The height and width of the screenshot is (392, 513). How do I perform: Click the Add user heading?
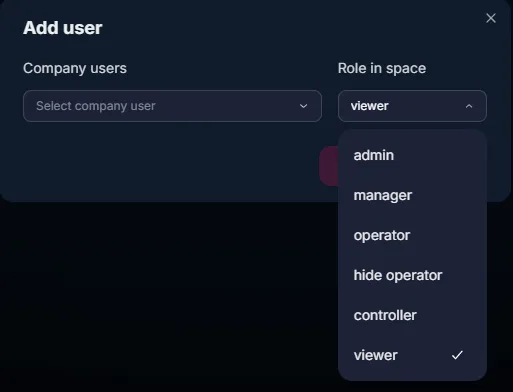tap(63, 28)
